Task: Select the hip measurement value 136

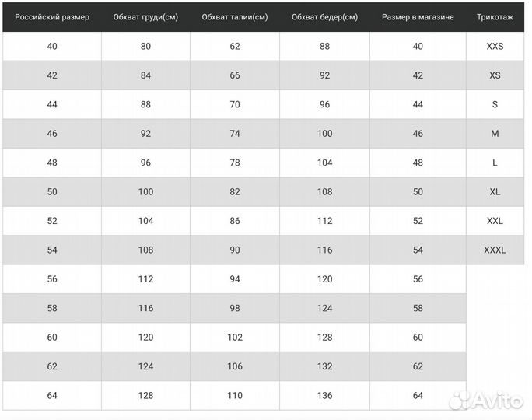Action: coord(324,396)
